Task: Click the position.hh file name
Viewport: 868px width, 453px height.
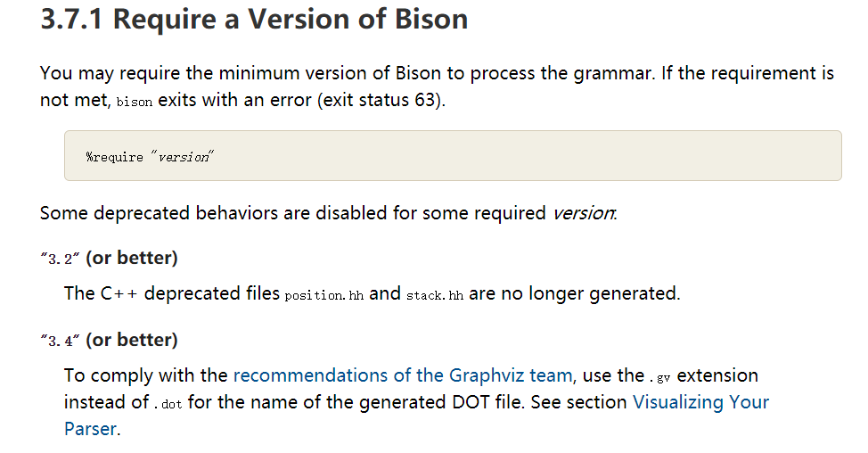Action: (324, 295)
